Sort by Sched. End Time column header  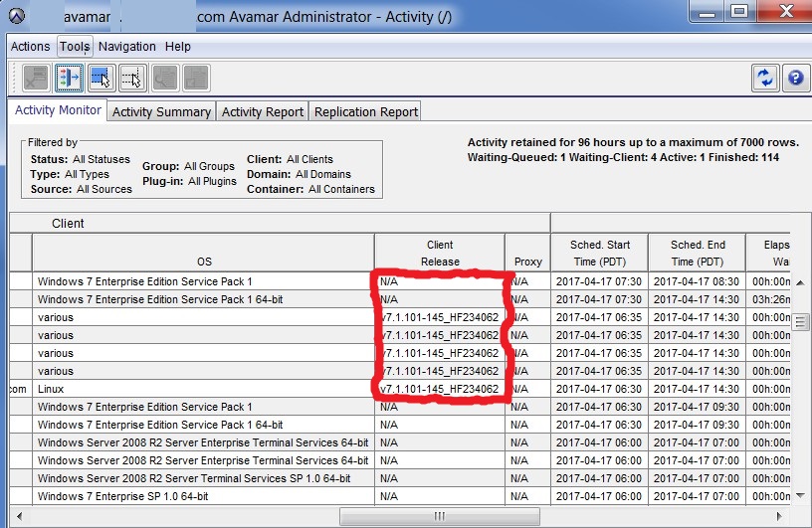pyautogui.click(x=697, y=253)
